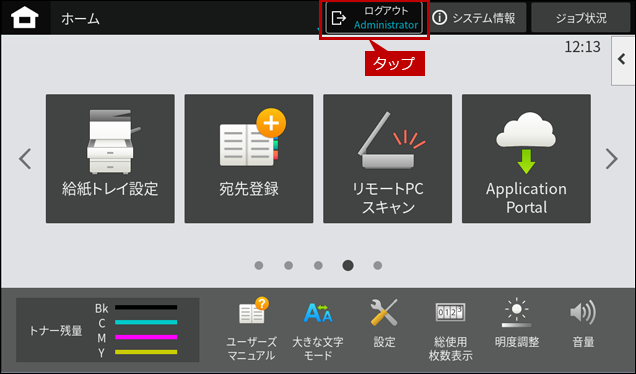This screenshot has width=636, height=374.
Task: Select last page indicator dot
Action: point(378,265)
